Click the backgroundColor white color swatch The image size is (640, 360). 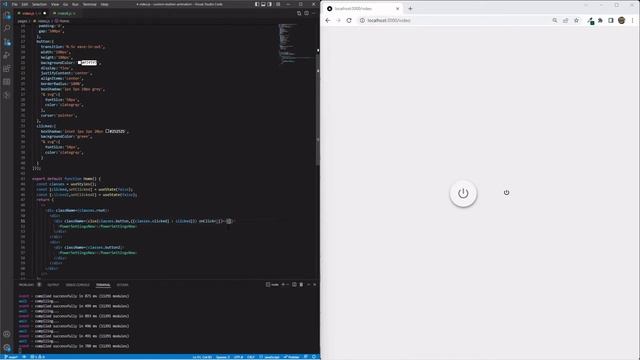click(79, 63)
